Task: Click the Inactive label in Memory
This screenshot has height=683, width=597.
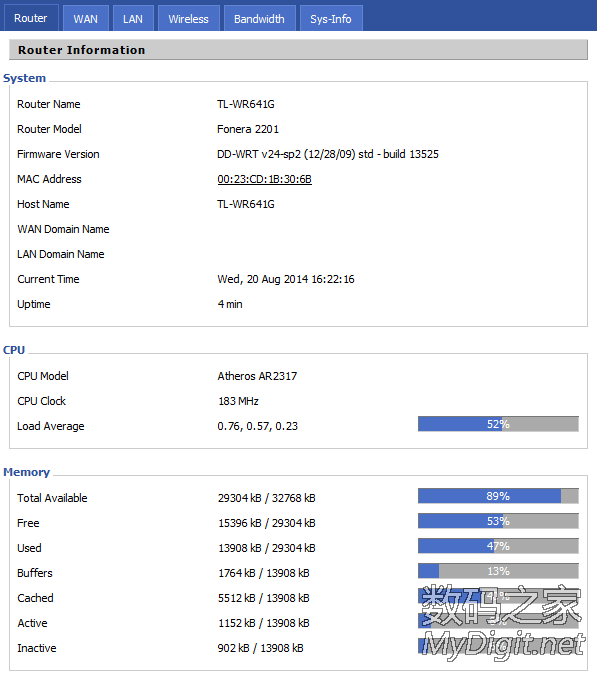Action: [x=37, y=648]
